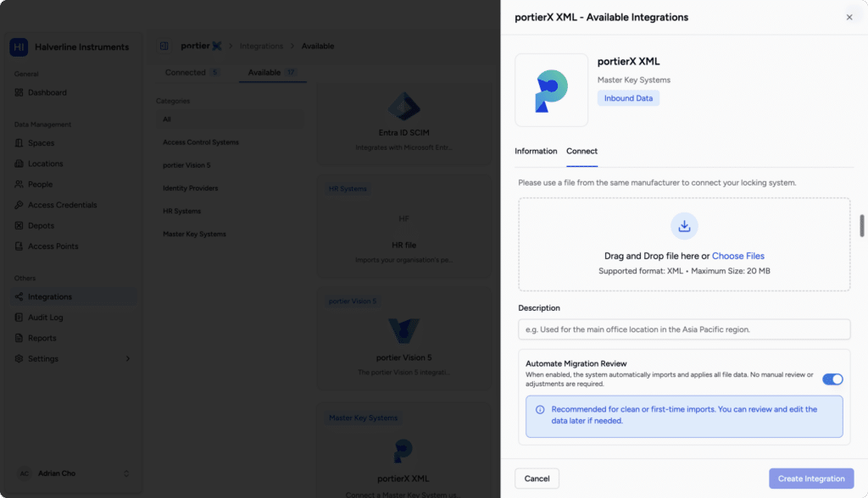This screenshot has width=868, height=498.
Task: Click the People icon in sidebar
Action: tap(19, 185)
